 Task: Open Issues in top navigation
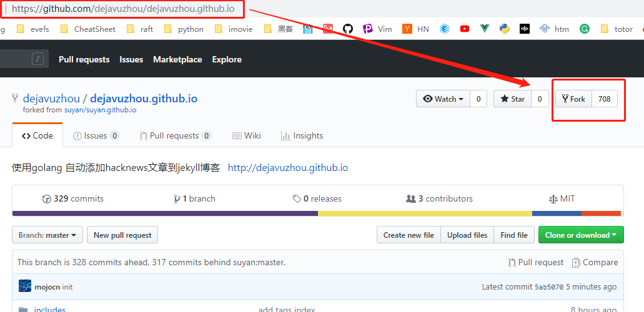[x=131, y=59]
